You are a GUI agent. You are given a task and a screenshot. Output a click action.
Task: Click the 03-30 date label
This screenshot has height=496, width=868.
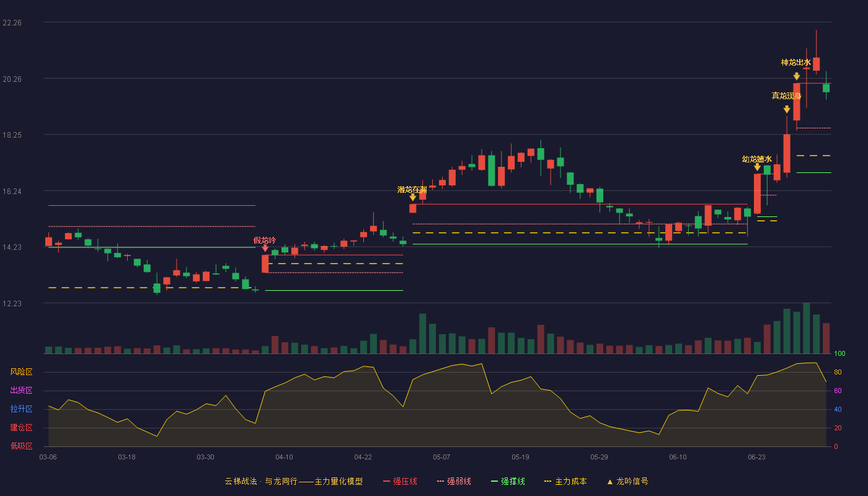coord(205,457)
